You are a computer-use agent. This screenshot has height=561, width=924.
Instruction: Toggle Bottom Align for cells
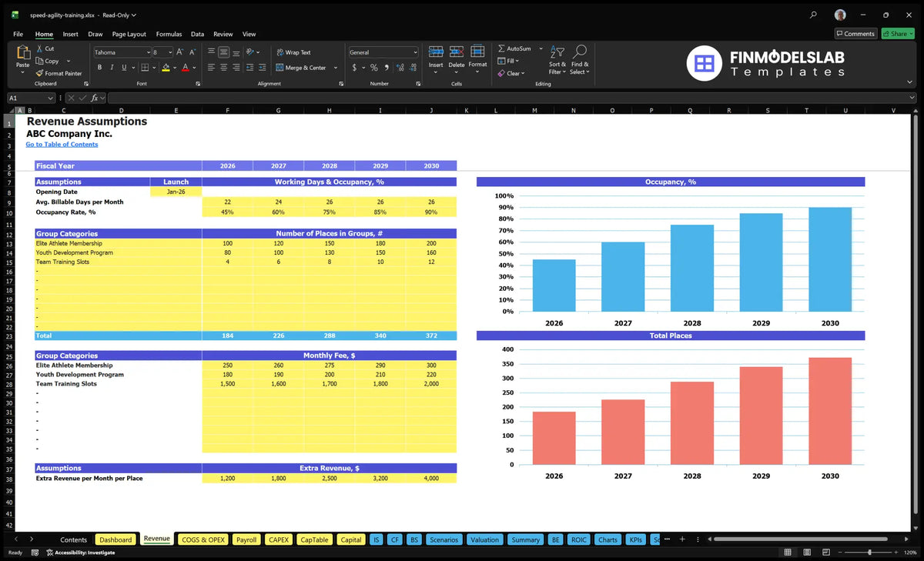(236, 52)
